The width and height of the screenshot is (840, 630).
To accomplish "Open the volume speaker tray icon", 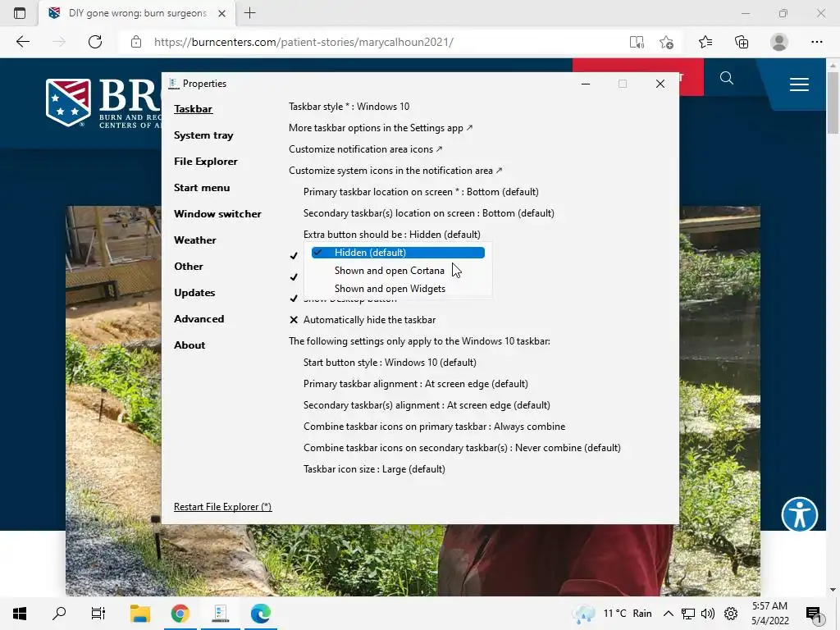I will point(708,614).
